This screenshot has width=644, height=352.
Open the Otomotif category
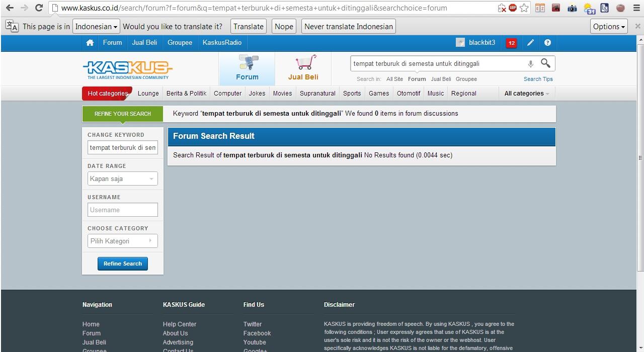[x=409, y=94]
